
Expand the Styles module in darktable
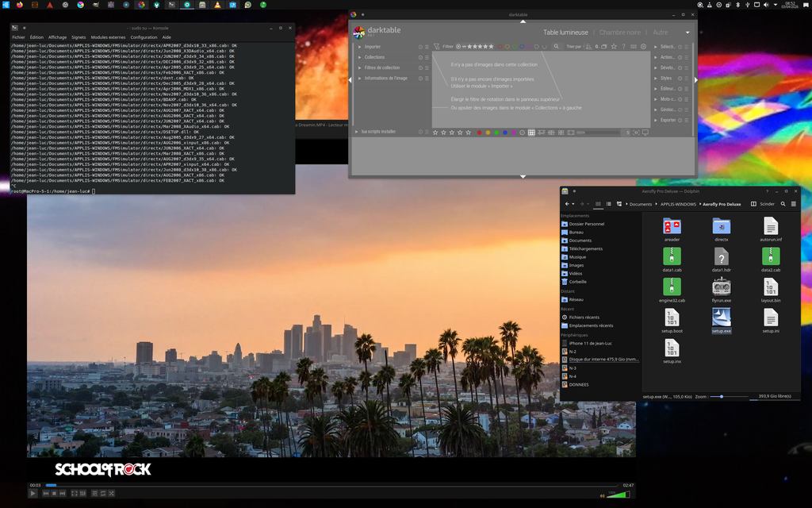point(656,79)
